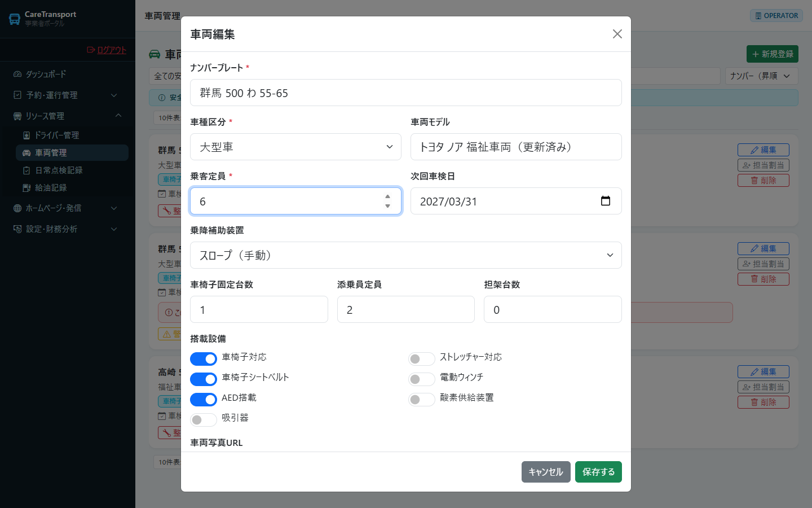Open the calendar picker for 次回車検日
The height and width of the screenshot is (508, 812).
tap(606, 201)
